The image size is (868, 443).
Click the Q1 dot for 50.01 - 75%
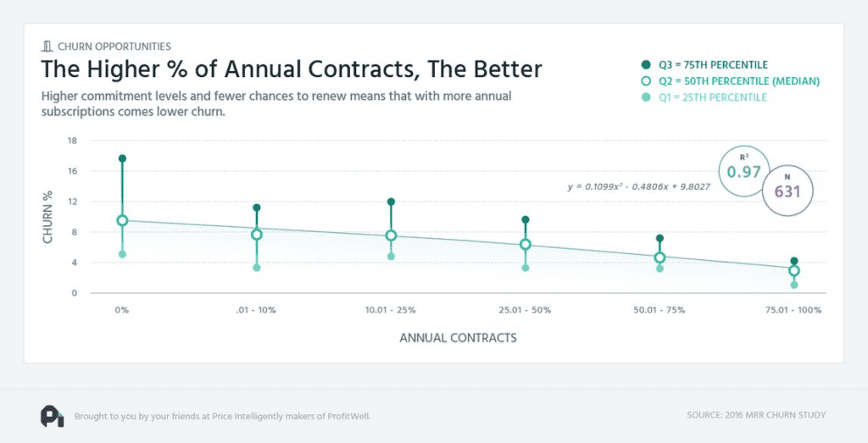[659, 269]
